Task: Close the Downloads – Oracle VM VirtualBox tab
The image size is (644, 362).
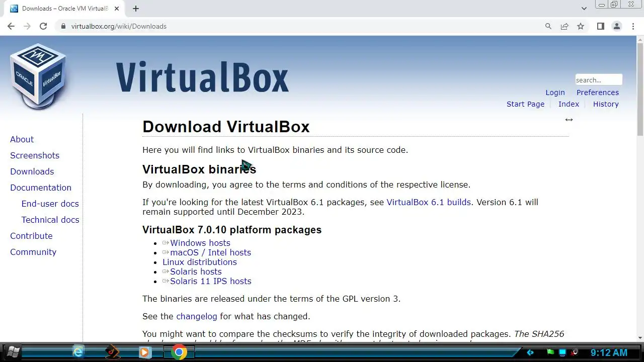Action: 117,9
